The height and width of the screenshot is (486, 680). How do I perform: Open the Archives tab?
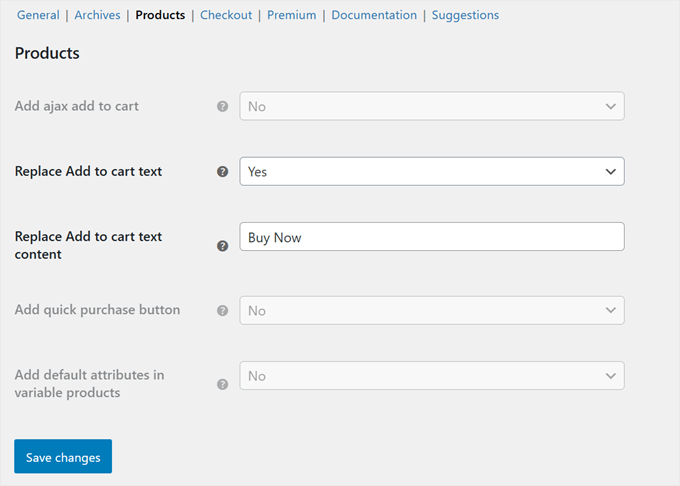(x=97, y=15)
